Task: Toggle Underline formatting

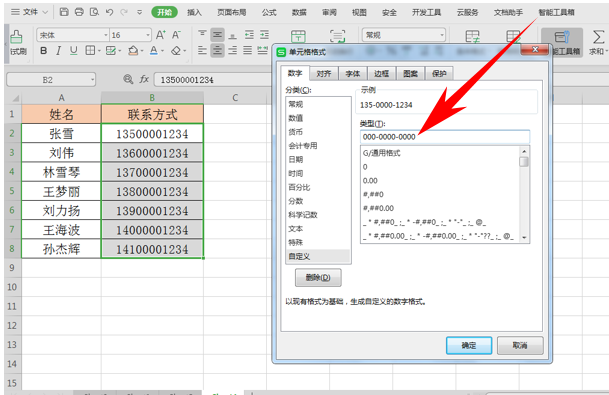Action: (73, 50)
